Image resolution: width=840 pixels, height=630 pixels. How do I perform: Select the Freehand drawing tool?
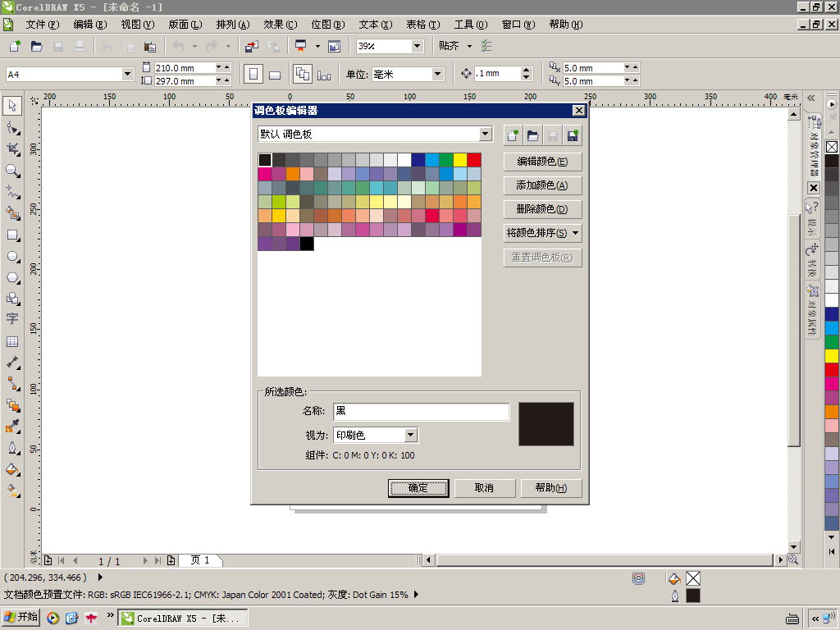click(x=12, y=192)
